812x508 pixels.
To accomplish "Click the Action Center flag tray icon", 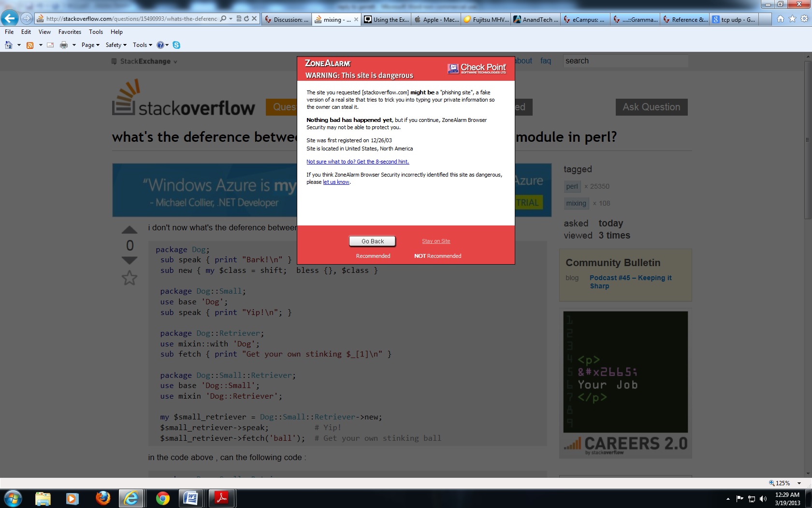I will (x=739, y=498).
